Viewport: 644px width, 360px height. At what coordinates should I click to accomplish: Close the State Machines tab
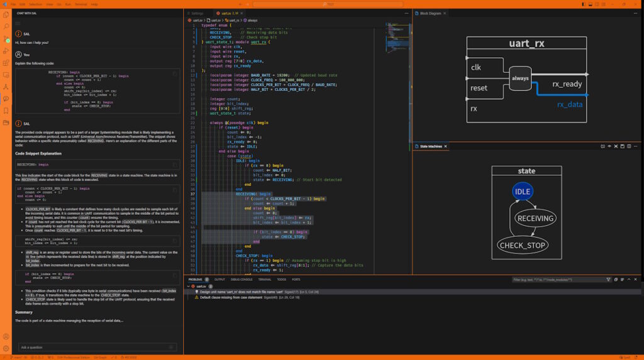point(447,146)
